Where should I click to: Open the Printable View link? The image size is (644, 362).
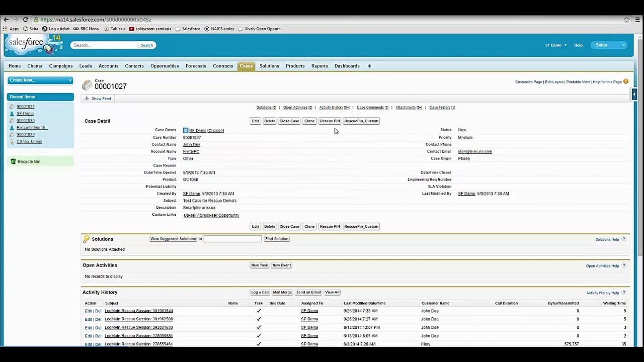coord(578,82)
